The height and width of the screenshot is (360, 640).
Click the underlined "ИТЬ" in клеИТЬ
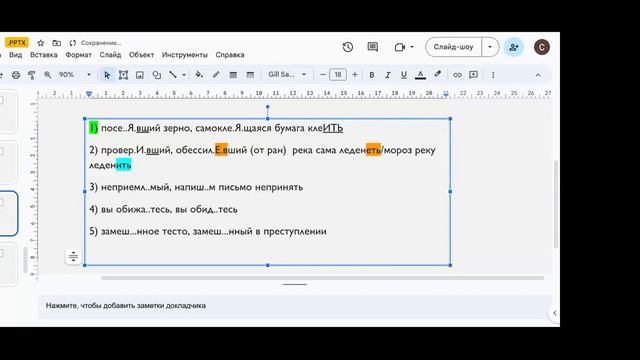pyautogui.click(x=333, y=128)
